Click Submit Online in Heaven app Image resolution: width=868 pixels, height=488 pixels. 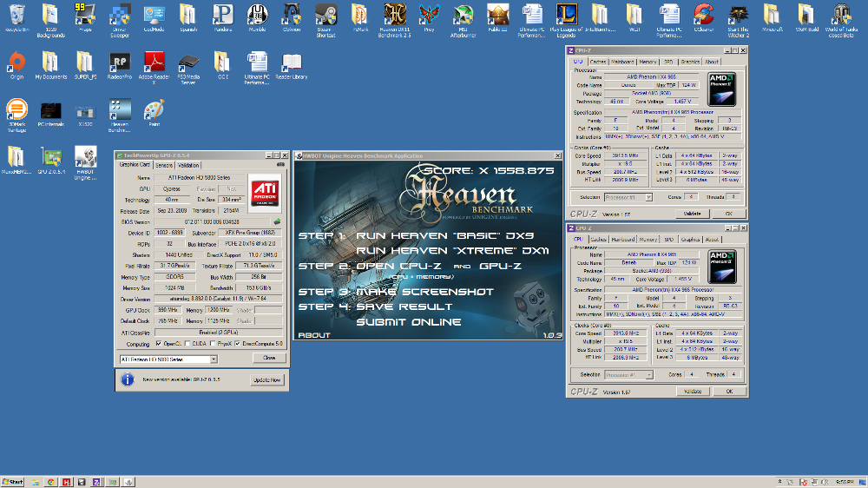pyautogui.click(x=409, y=322)
